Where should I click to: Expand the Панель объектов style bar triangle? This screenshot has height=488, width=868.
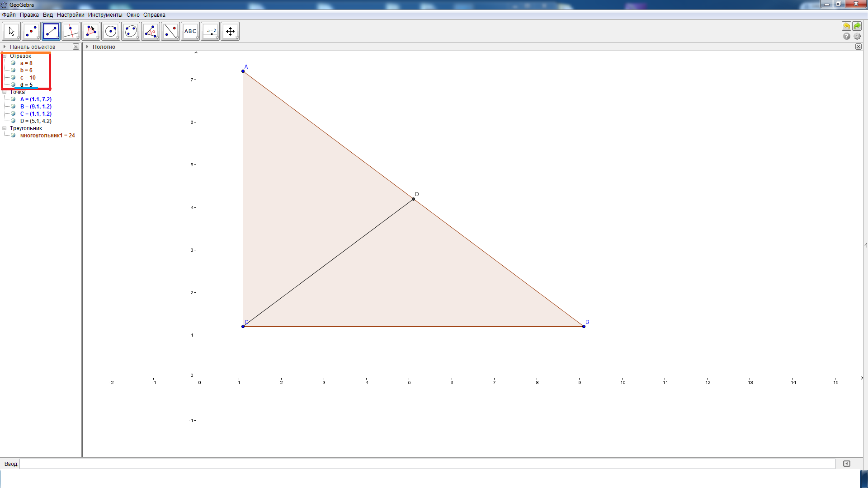[x=5, y=47]
